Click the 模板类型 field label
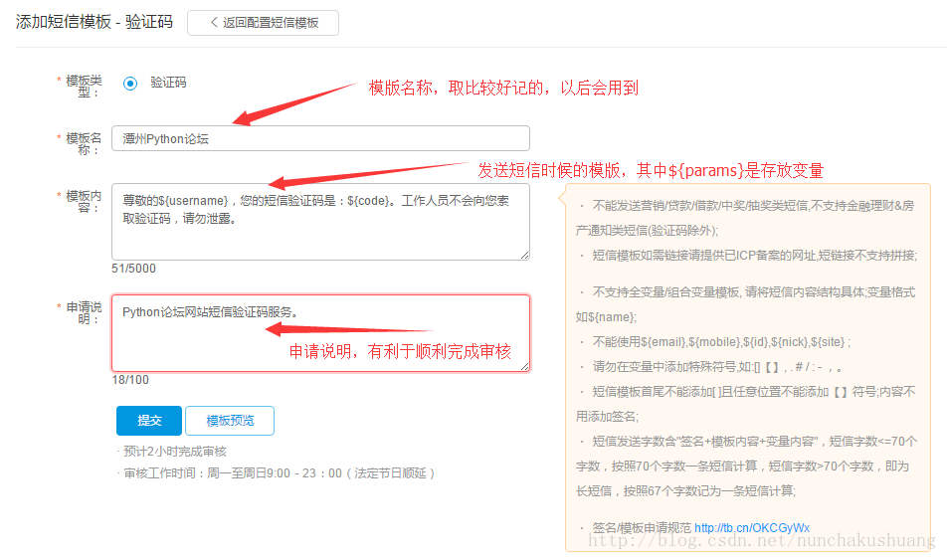Screen dimensions: 947x560 point(84,87)
